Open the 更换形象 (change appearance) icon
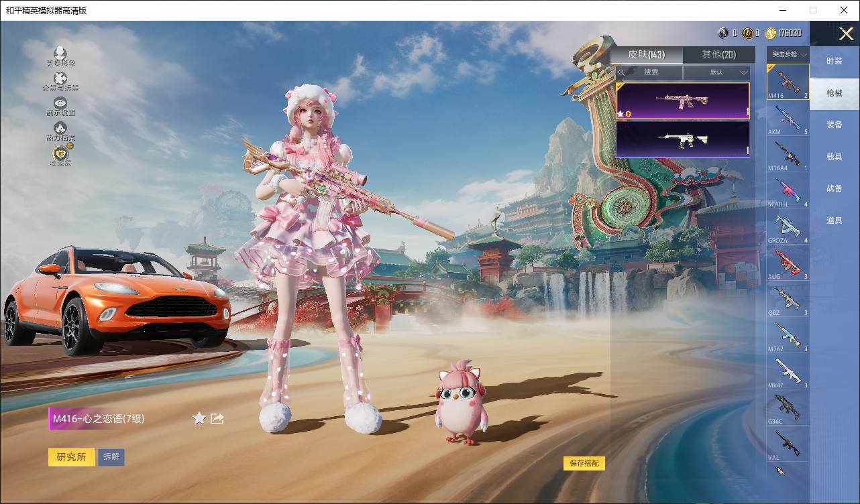This screenshot has height=504, width=860. click(60, 53)
